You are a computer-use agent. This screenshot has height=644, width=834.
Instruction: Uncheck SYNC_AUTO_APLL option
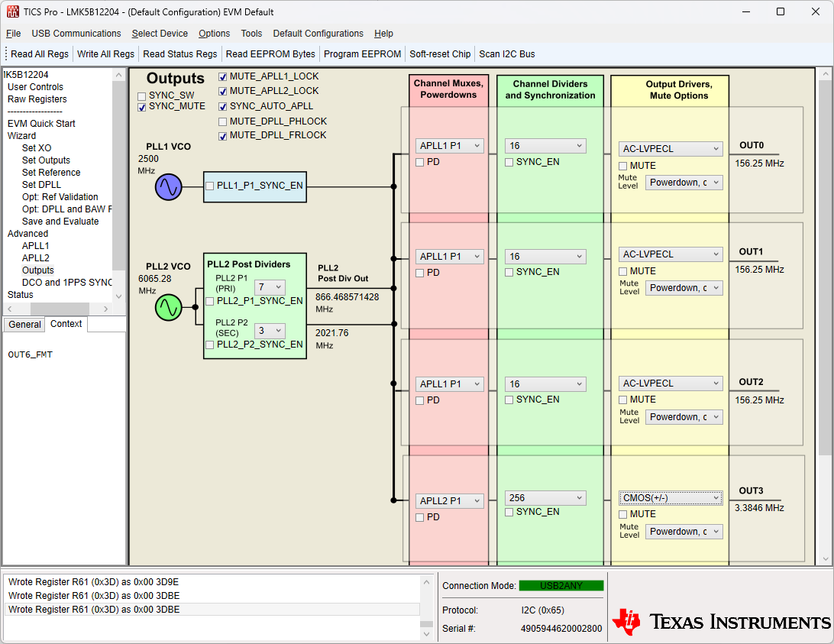click(223, 107)
